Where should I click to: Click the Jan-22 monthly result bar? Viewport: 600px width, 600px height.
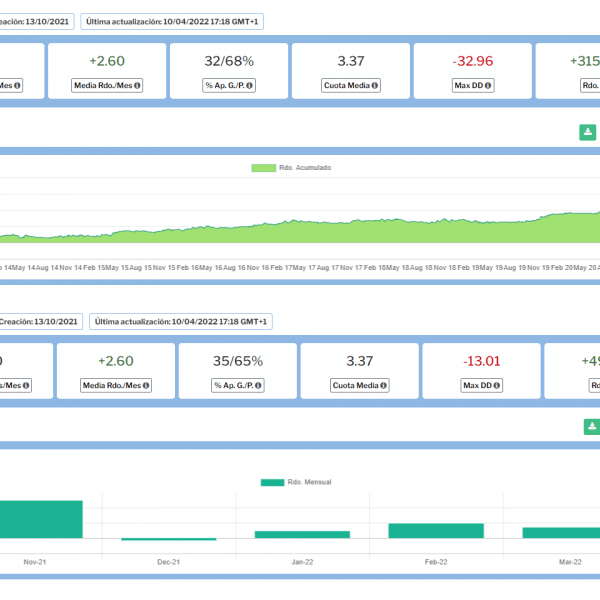[302, 535]
